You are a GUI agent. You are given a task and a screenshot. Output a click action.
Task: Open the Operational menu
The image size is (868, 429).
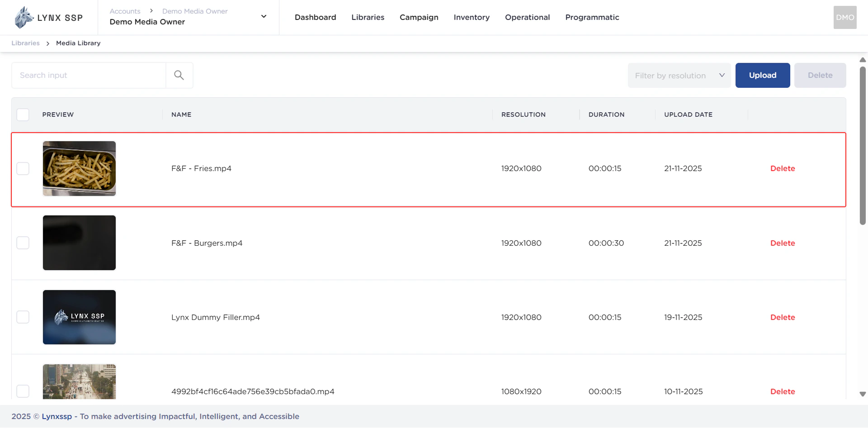(x=527, y=17)
